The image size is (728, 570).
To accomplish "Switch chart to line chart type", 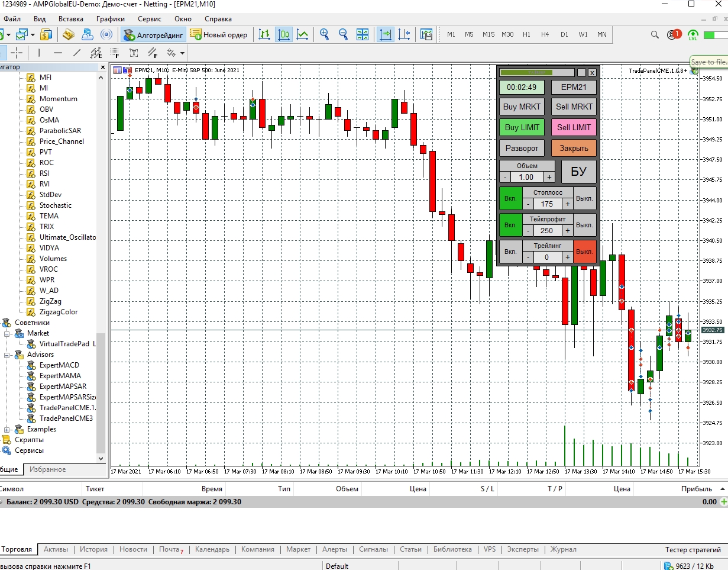I will pos(303,35).
